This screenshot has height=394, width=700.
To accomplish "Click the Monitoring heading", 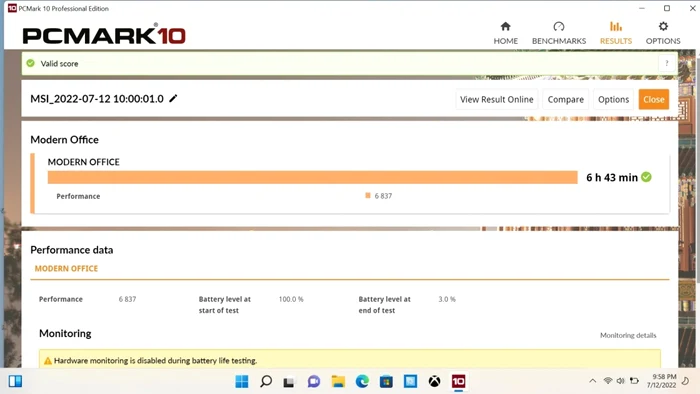I will click(x=65, y=333).
